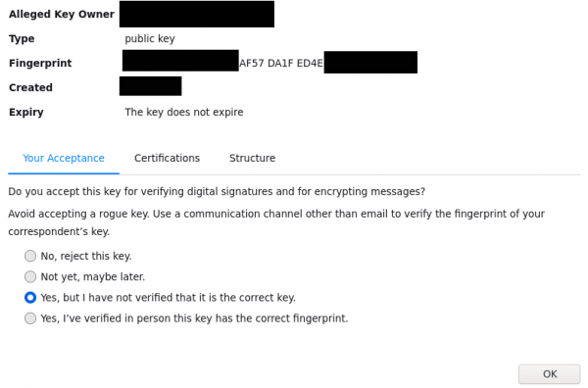Click the Fingerprint field label
This screenshot has height=388, width=588.
pyautogui.click(x=40, y=63)
